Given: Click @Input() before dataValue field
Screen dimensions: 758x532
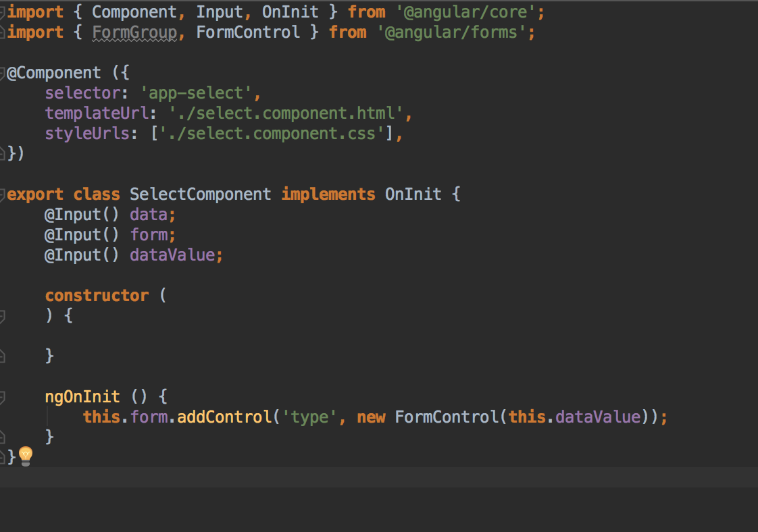Looking at the screenshot, I should click(x=82, y=255).
